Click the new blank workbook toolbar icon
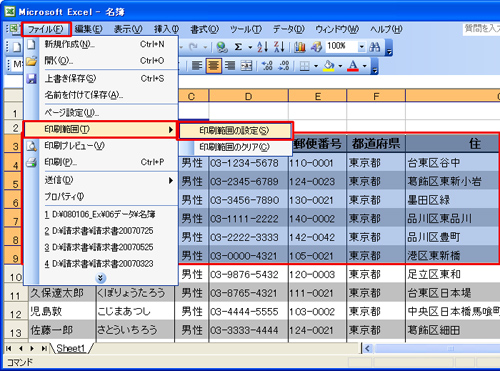 tap(16, 47)
